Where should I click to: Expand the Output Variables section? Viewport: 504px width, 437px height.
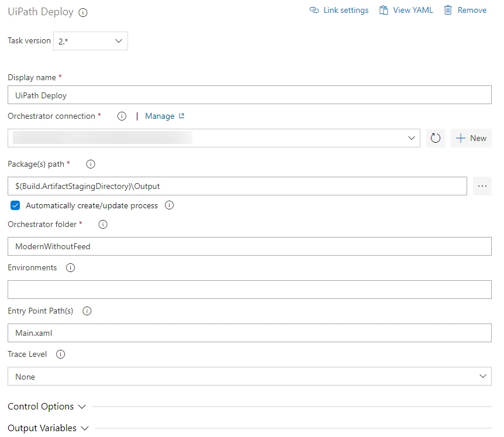coord(48,428)
